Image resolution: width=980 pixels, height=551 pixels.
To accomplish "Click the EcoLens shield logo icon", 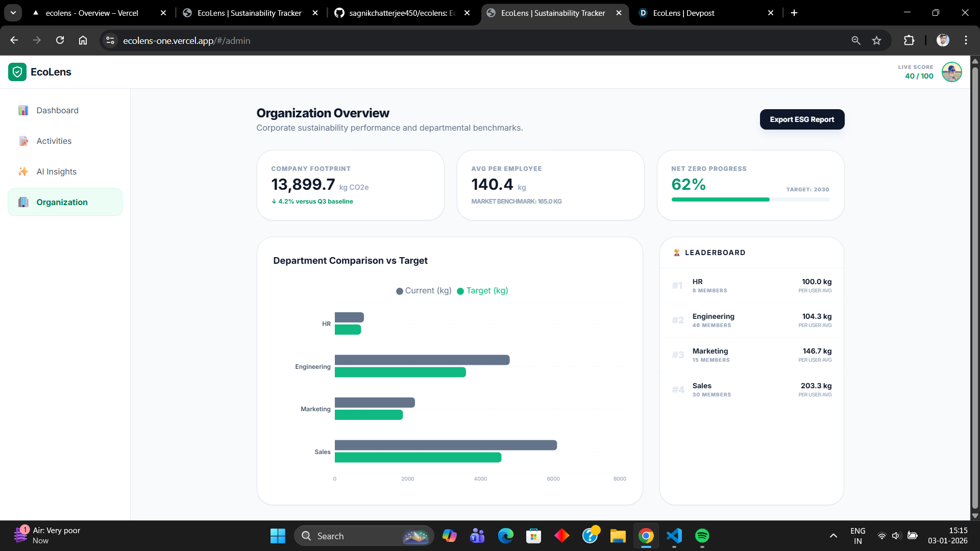I will pyautogui.click(x=17, y=72).
